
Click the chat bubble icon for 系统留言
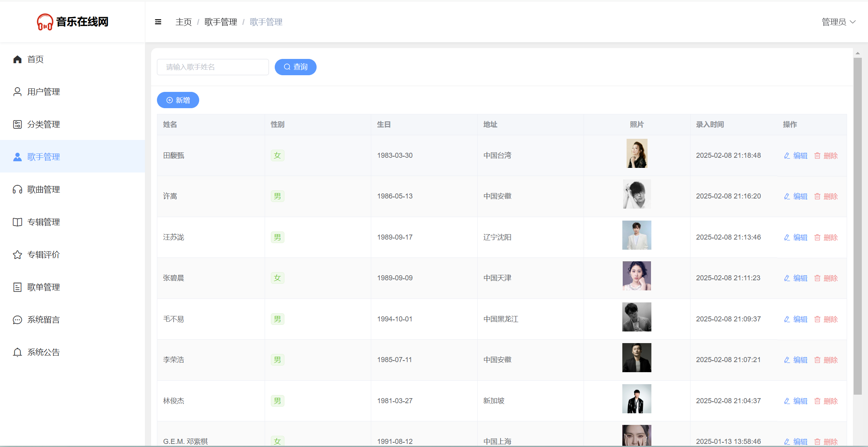pos(17,320)
